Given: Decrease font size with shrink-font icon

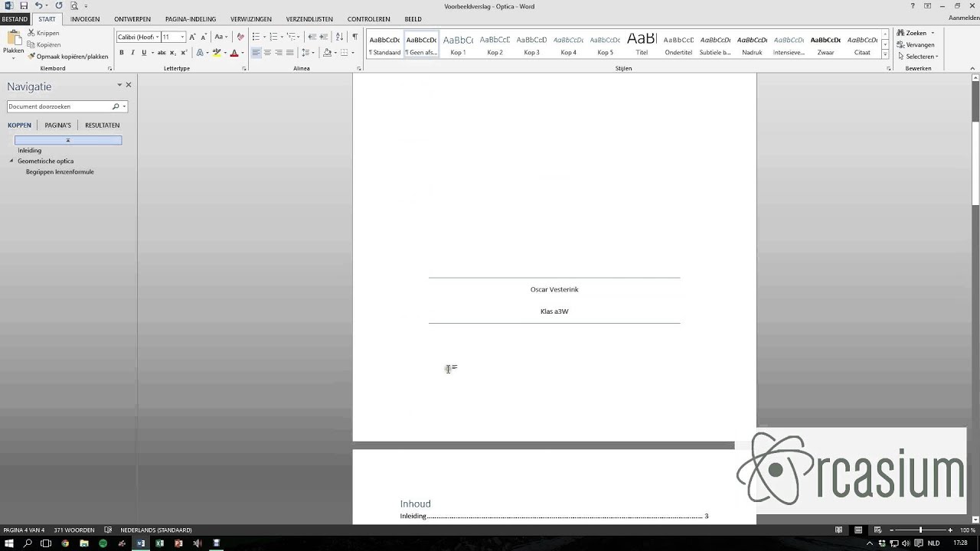Looking at the screenshot, I should click(204, 37).
